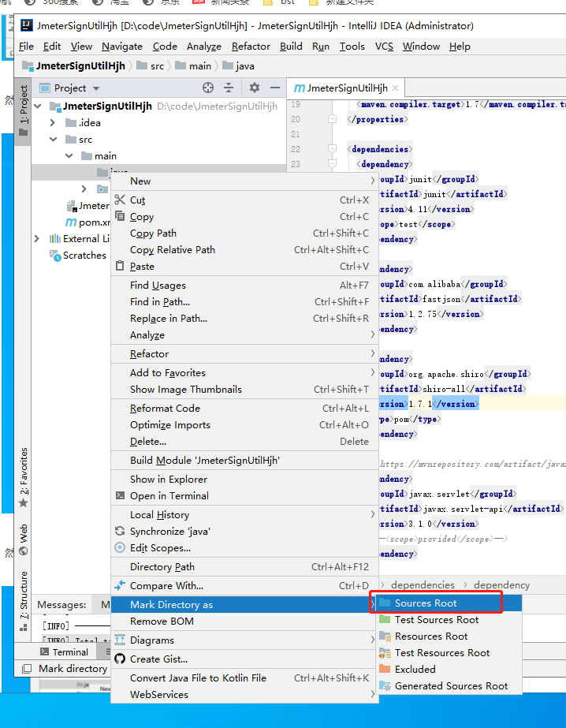Click the src breadcrumb in navigation bar
This screenshot has height=728, width=566.
click(151, 66)
